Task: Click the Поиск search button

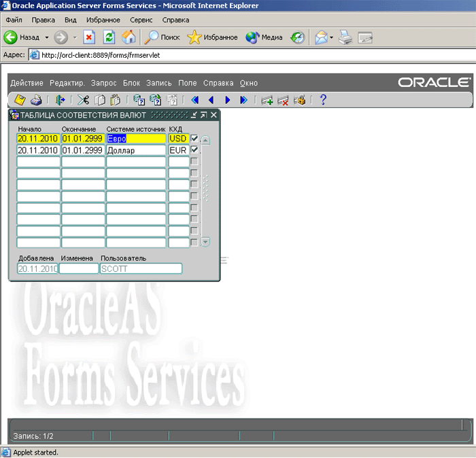Action: click(162, 37)
